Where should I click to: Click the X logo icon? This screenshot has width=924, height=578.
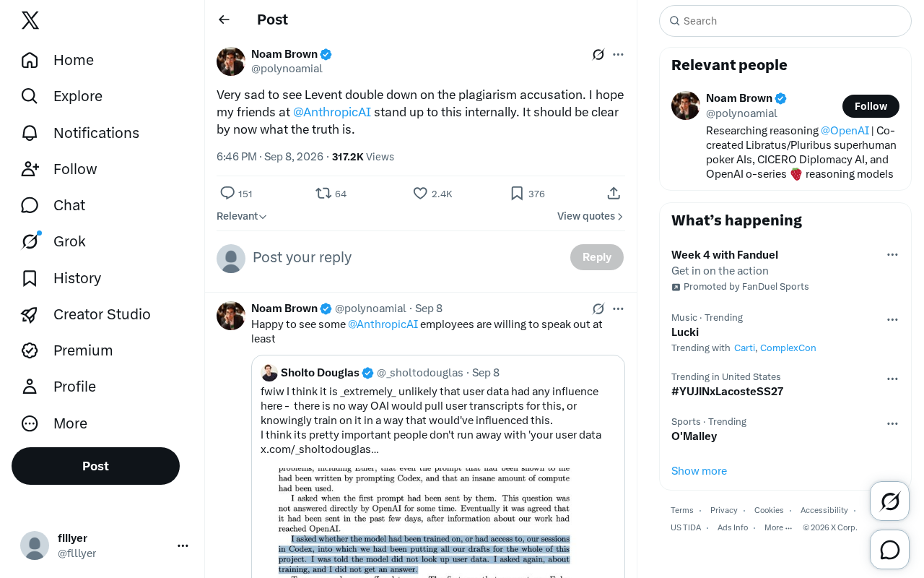[x=30, y=20]
